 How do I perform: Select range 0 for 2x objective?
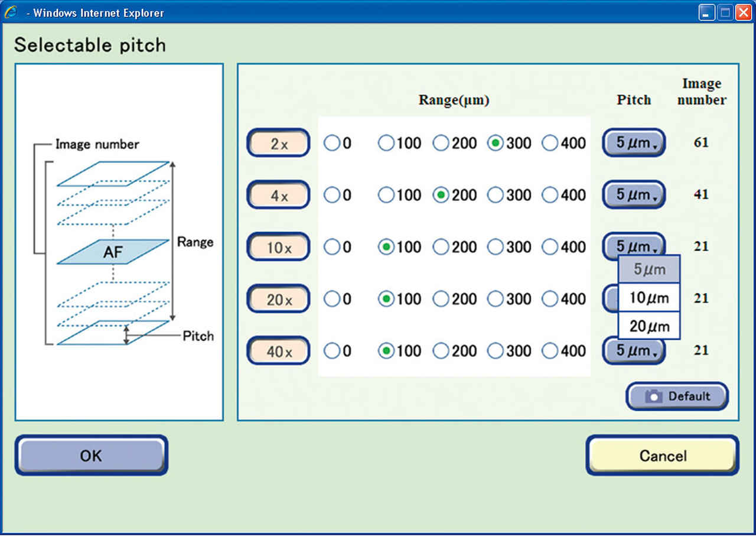[x=332, y=143]
